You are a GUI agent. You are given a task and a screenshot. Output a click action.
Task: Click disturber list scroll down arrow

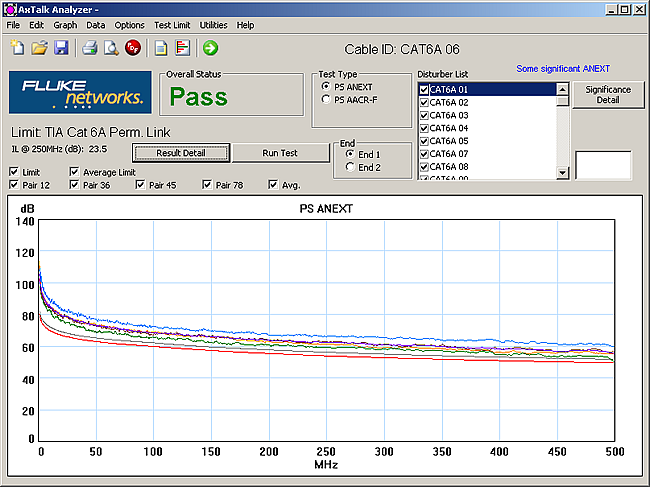pyautogui.click(x=562, y=172)
